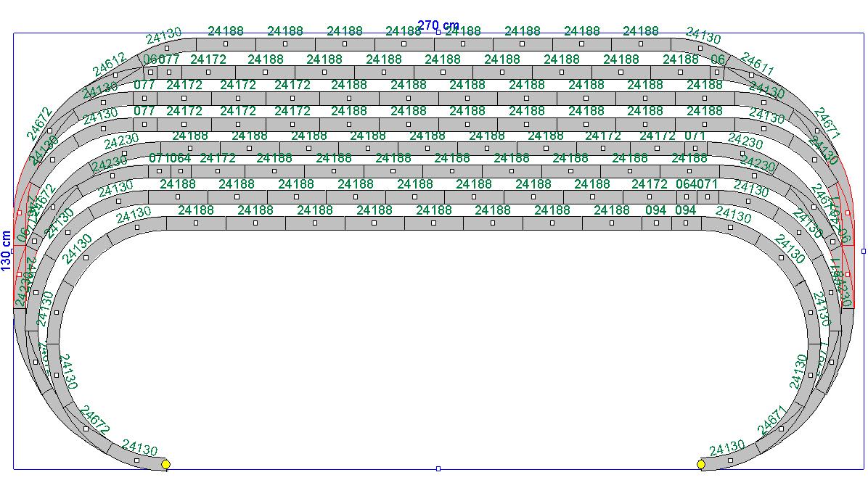Select the 270 cm width dimension label
This screenshot has height=488, width=868.
[x=438, y=25]
